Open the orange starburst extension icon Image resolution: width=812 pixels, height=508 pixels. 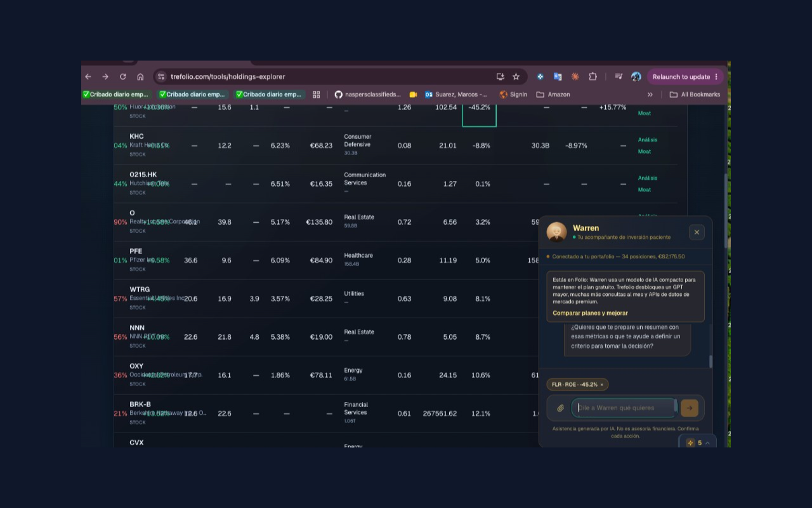pos(575,77)
